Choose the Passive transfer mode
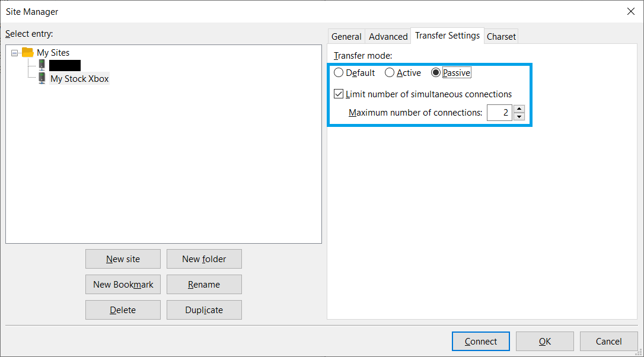Screen dimensions: 644x357 tap(436, 73)
